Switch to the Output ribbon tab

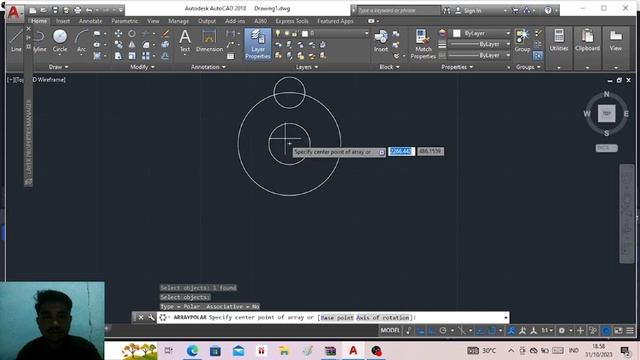pyautogui.click(x=207, y=21)
